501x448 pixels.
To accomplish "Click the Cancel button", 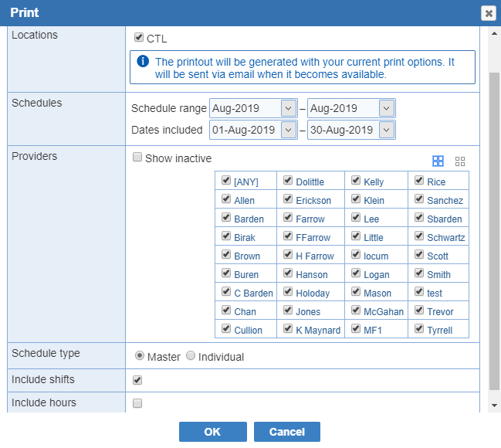I will click(x=287, y=432).
